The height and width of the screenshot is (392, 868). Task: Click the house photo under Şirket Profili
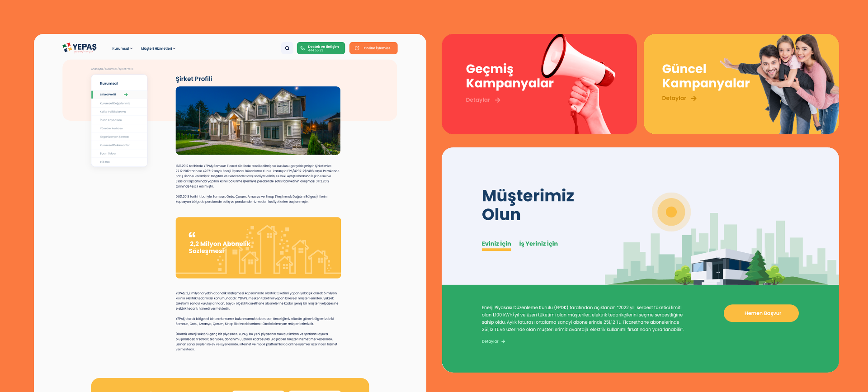pos(258,120)
